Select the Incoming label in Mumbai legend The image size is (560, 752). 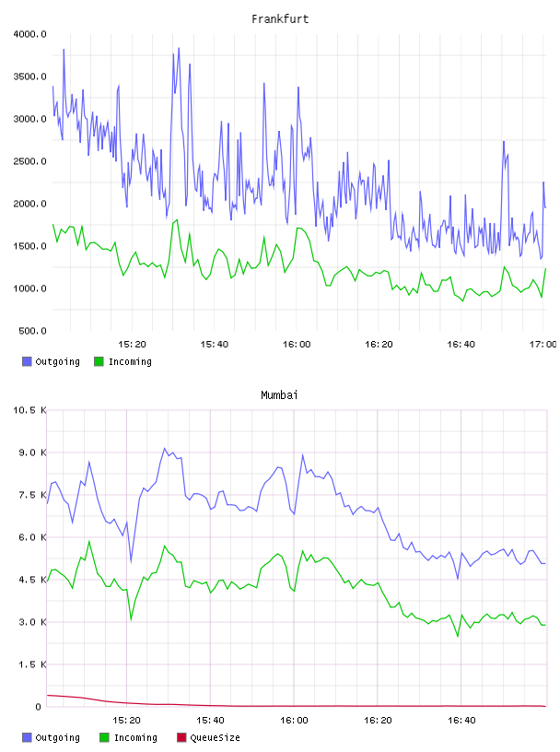pos(135,738)
